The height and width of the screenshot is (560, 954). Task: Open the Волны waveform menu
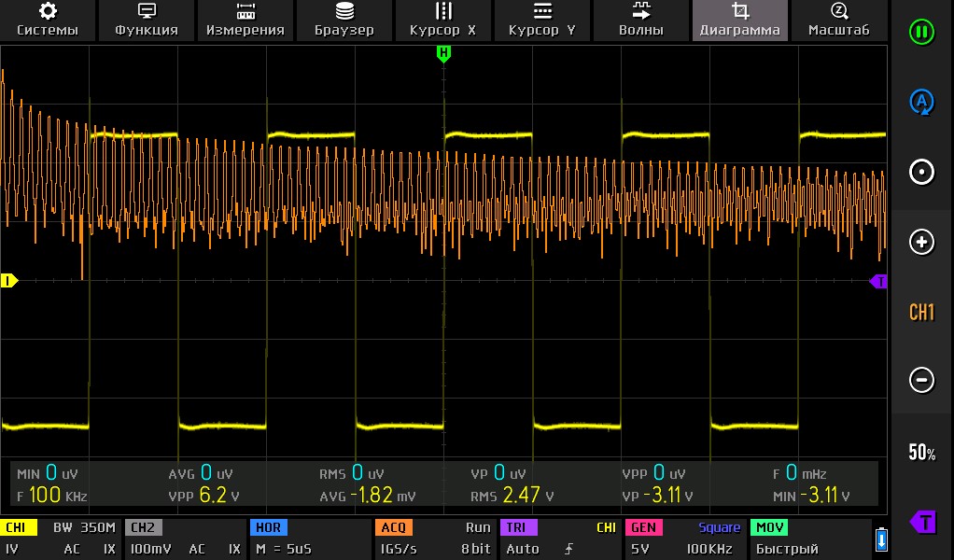[x=641, y=20]
